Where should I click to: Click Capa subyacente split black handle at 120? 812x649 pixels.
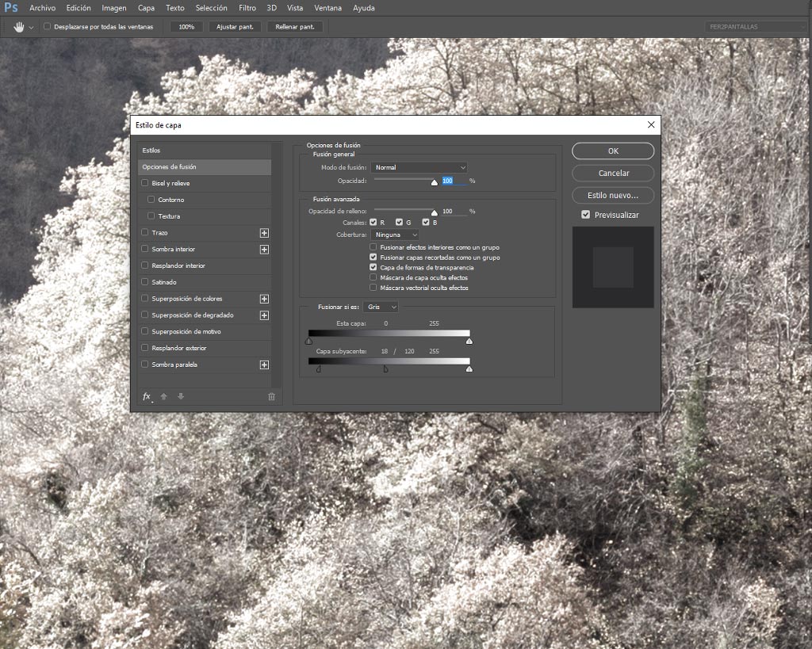point(386,369)
